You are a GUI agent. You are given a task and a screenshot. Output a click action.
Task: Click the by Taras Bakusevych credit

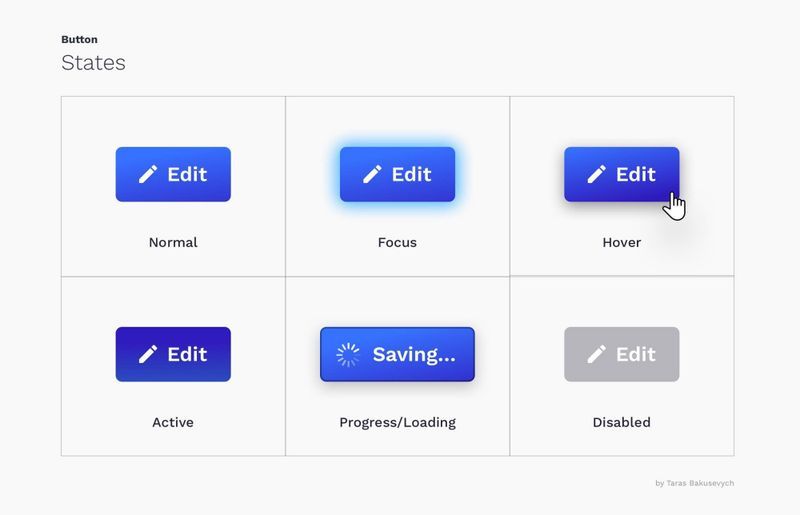[694, 483]
